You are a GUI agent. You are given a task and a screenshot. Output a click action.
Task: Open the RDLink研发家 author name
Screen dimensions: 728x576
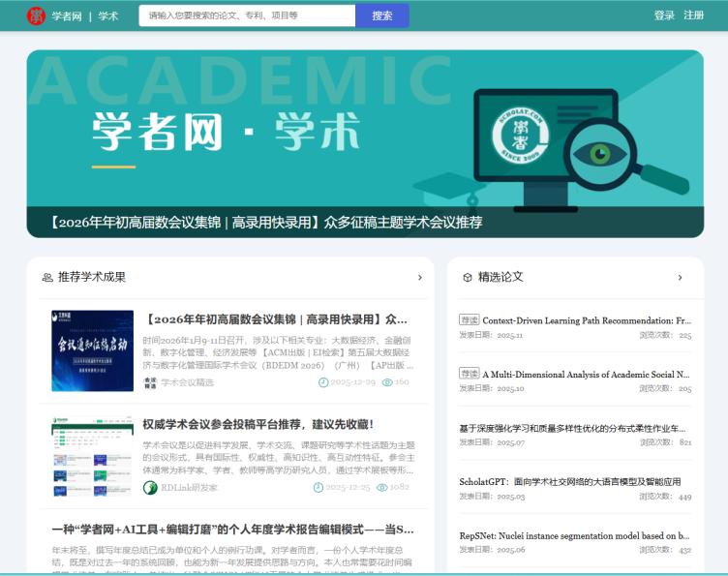pyautogui.click(x=189, y=488)
